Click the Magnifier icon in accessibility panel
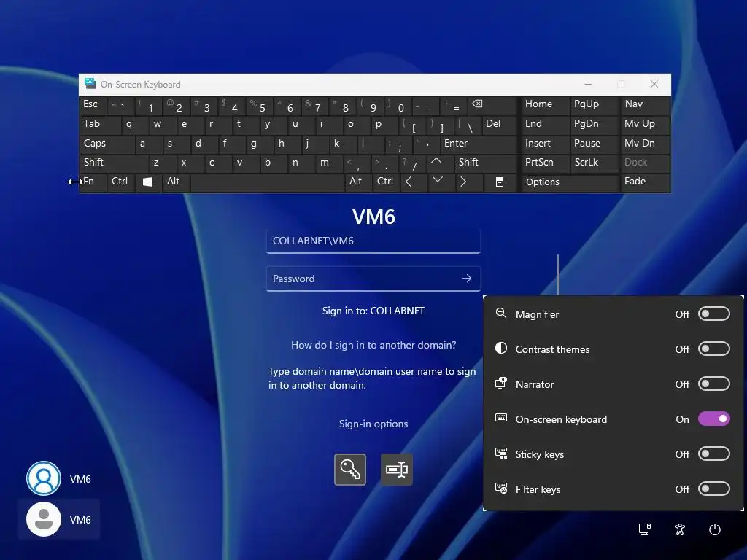 (500, 313)
